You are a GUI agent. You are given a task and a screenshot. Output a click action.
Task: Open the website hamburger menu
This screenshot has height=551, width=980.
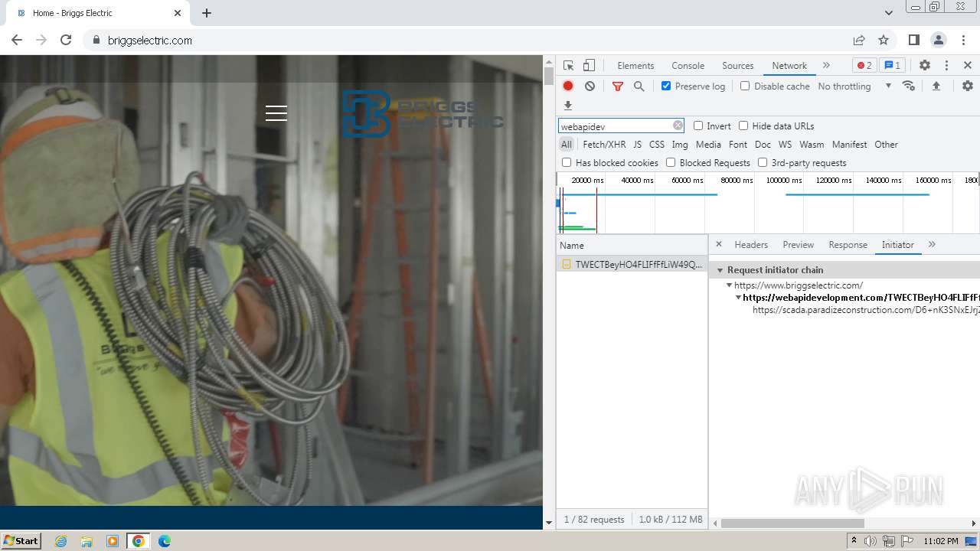pyautogui.click(x=276, y=113)
